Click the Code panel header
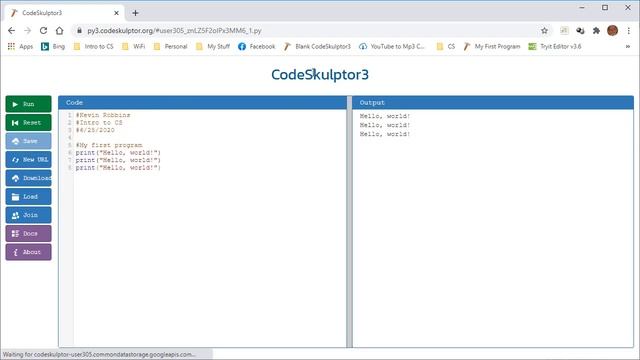The height and width of the screenshot is (360, 640). [202, 102]
